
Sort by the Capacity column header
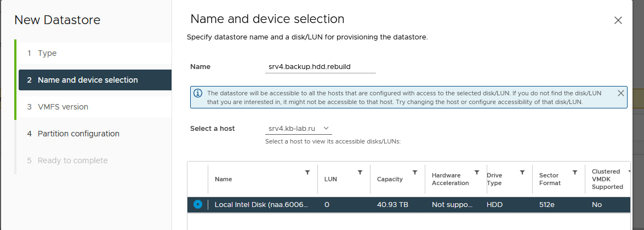390,179
